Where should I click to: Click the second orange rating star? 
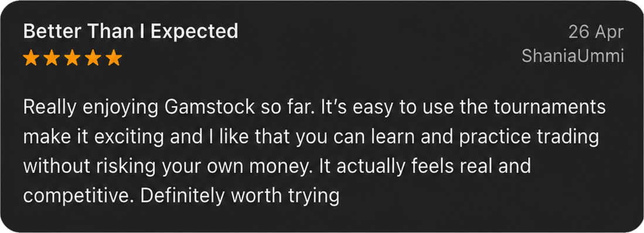click(52, 58)
